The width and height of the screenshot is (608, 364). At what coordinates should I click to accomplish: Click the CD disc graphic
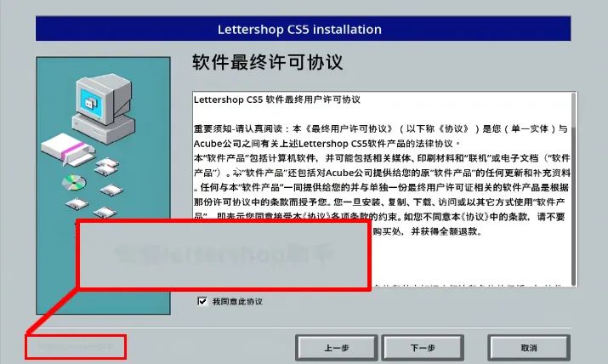(74, 183)
